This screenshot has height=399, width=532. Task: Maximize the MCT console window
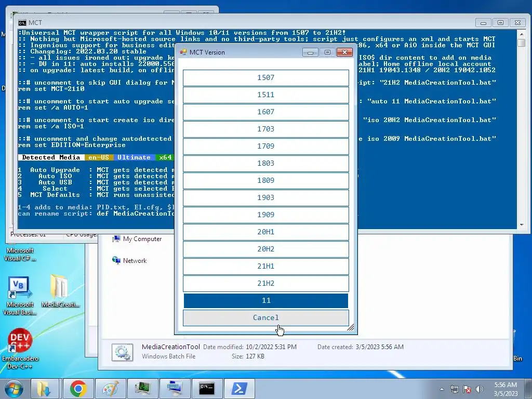[x=500, y=23]
